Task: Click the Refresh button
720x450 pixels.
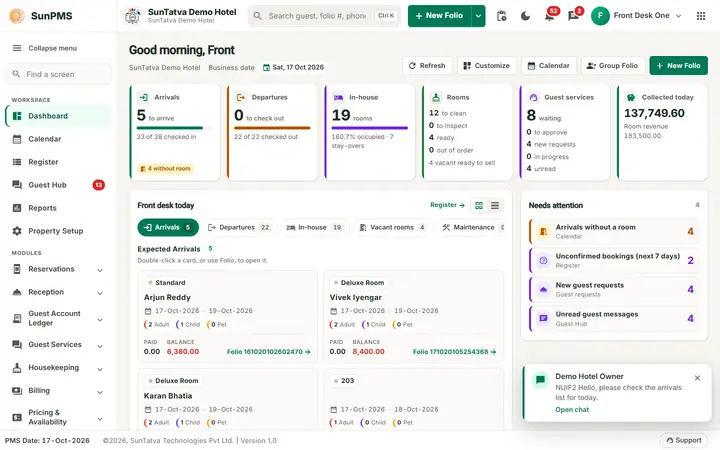Action: (427, 66)
